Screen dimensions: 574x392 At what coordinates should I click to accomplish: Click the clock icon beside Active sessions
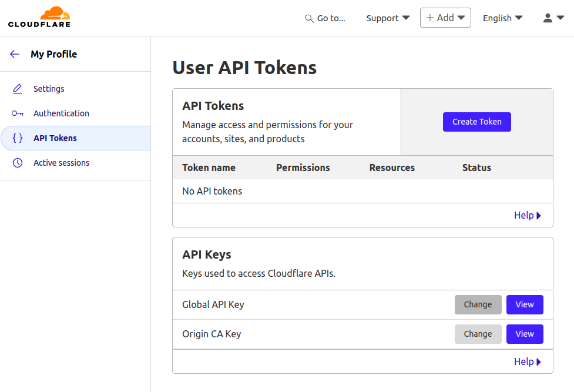pyautogui.click(x=18, y=162)
